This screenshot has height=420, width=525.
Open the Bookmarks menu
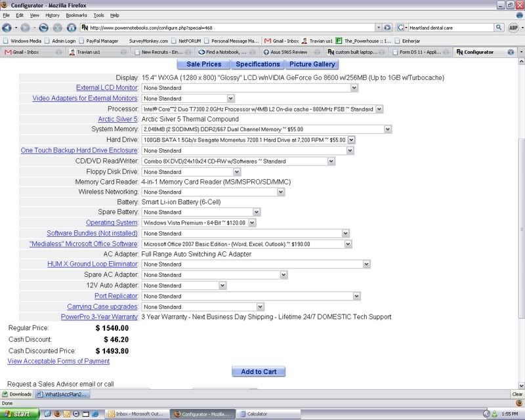(x=76, y=15)
